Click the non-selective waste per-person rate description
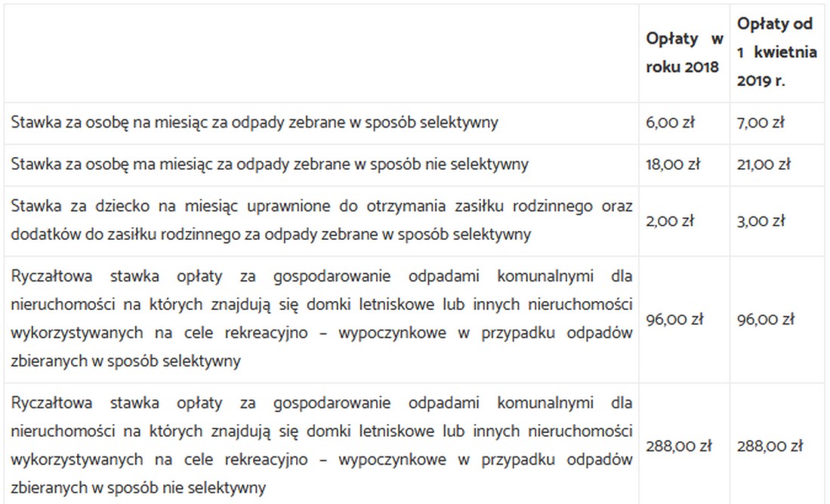Viewport: 830px width, 504px height. (270, 164)
